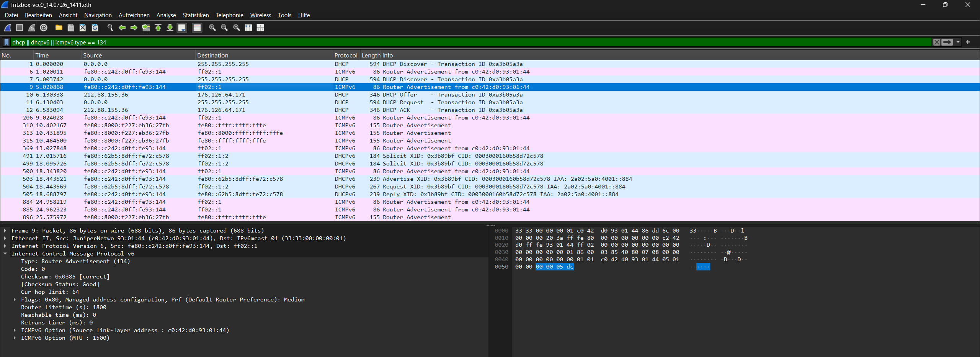Zoom out the main window text
Viewport: 980px width, 357px height.
(224, 28)
